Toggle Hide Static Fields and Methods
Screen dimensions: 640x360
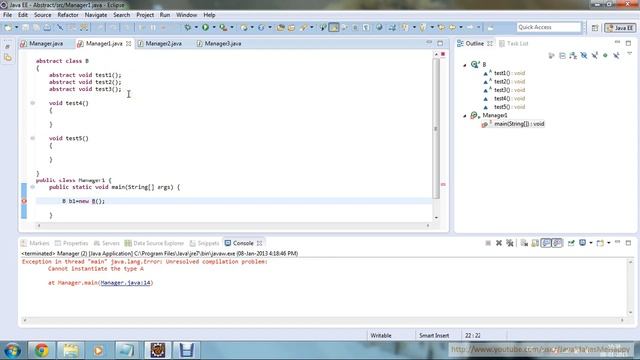coord(595,55)
